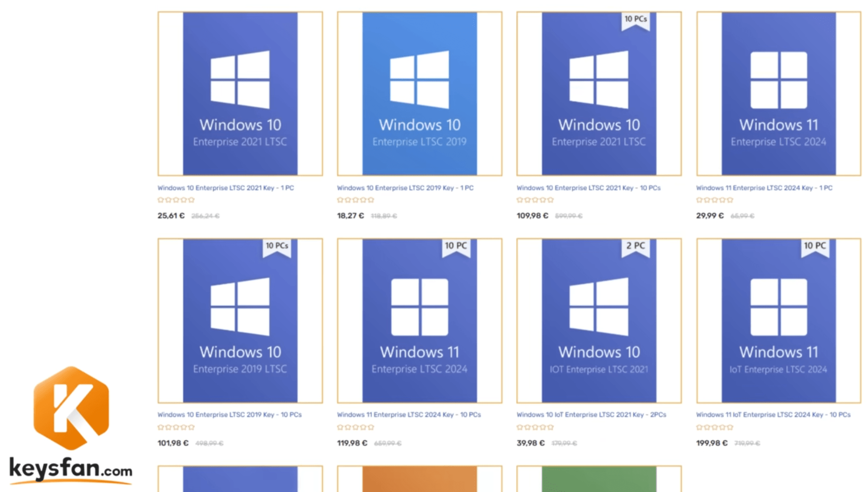The width and height of the screenshot is (868, 492).
Task: Open Windows 11 Enterprise LTSC 2024 1 PC image
Action: click(778, 94)
